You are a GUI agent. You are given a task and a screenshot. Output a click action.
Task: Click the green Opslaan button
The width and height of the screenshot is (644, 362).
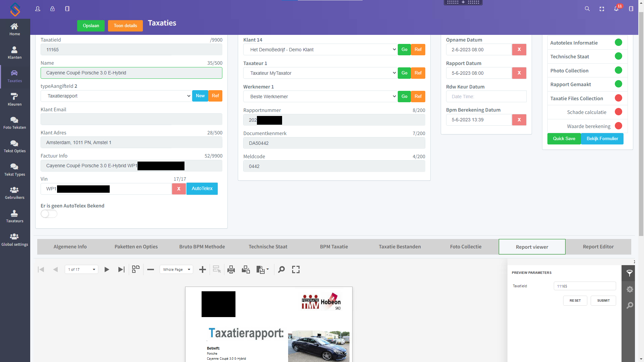tap(91, 26)
